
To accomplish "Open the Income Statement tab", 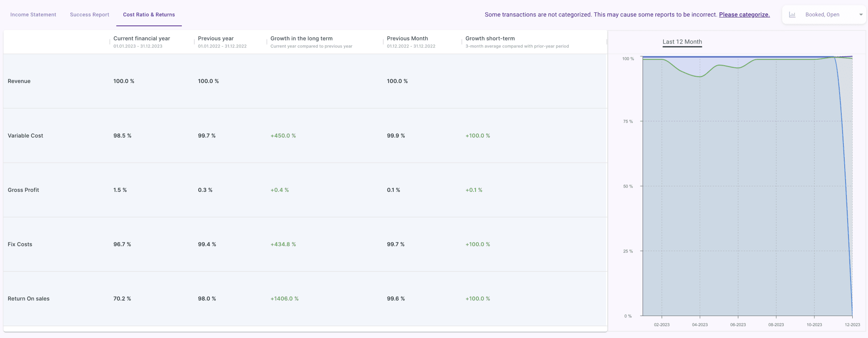I will [x=33, y=14].
